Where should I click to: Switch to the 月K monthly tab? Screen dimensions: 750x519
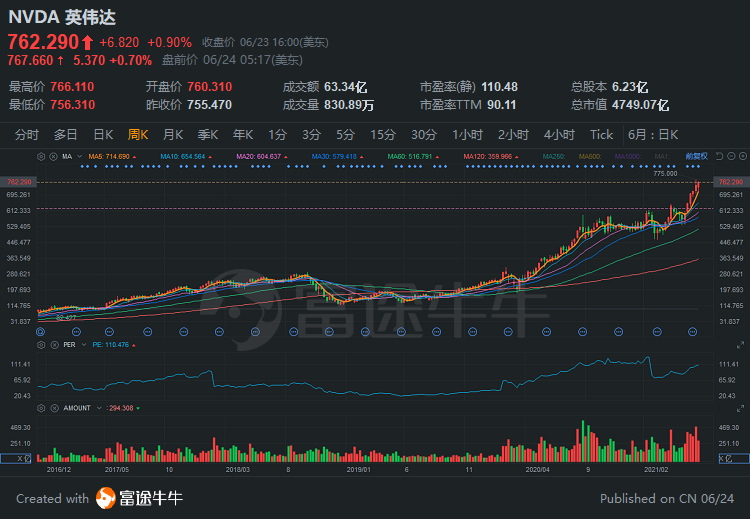(173, 135)
